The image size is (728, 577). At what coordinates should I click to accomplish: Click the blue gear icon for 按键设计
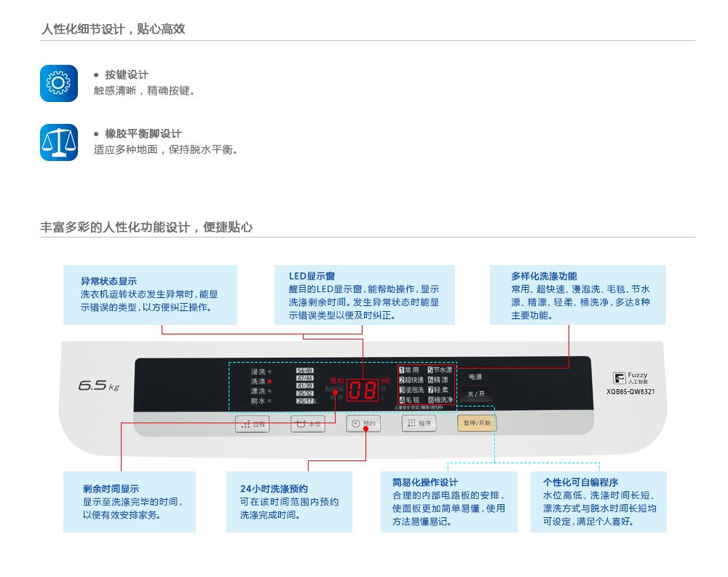point(58,83)
